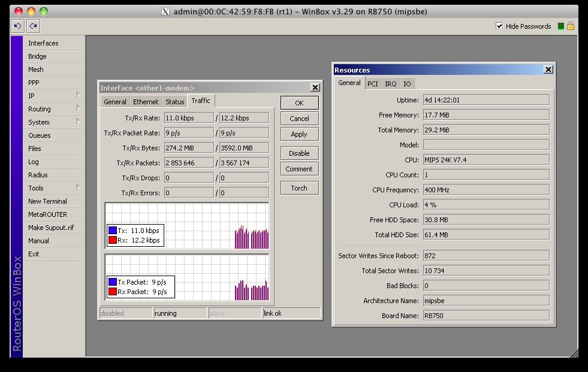Click the window resize grip corner

click(x=574, y=353)
